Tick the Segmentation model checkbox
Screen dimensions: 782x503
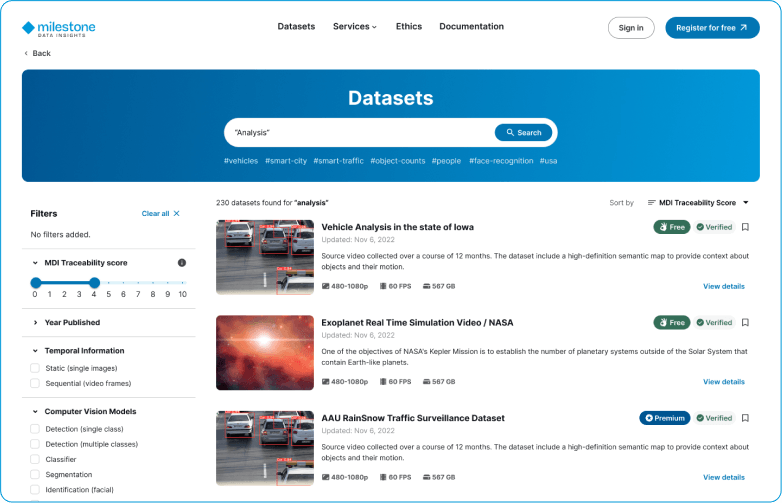(x=35, y=475)
